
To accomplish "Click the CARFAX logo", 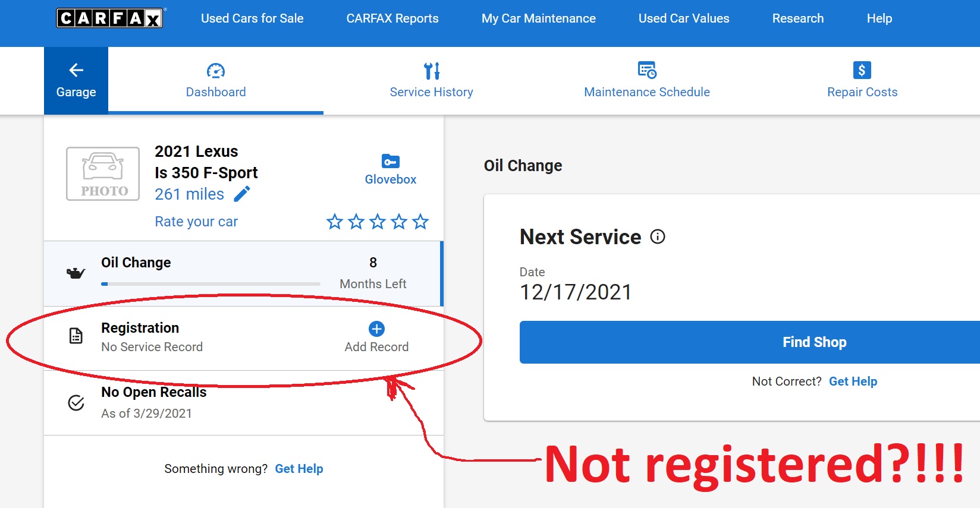I will tap(111, 18).
